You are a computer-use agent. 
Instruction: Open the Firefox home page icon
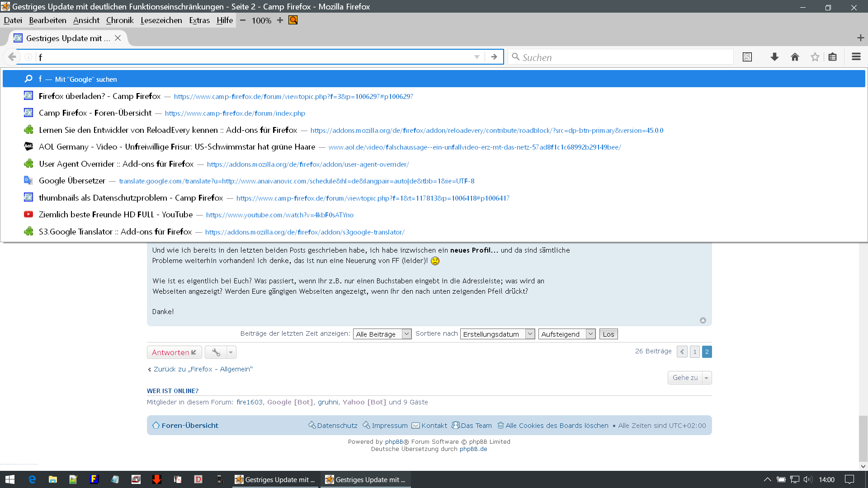tap(795, 57)
